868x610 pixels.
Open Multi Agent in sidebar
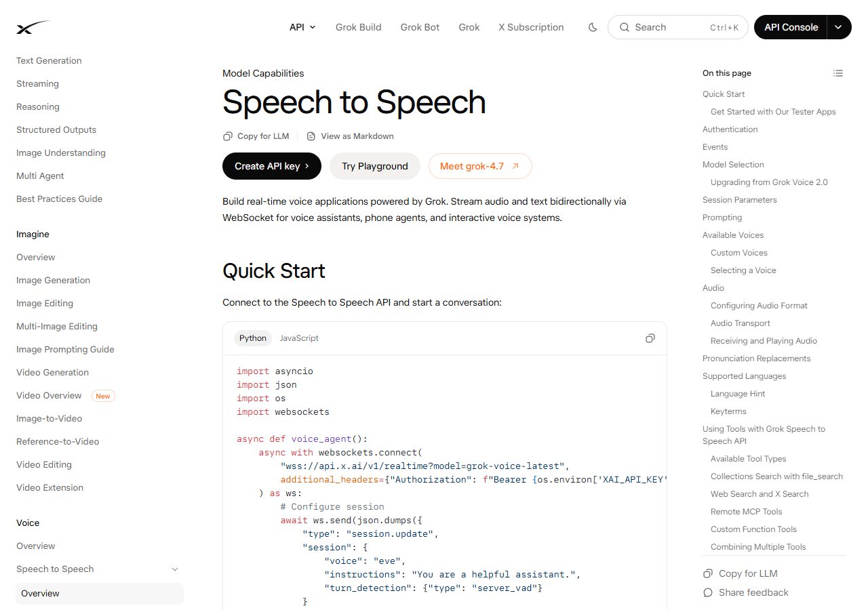point(40,176)
